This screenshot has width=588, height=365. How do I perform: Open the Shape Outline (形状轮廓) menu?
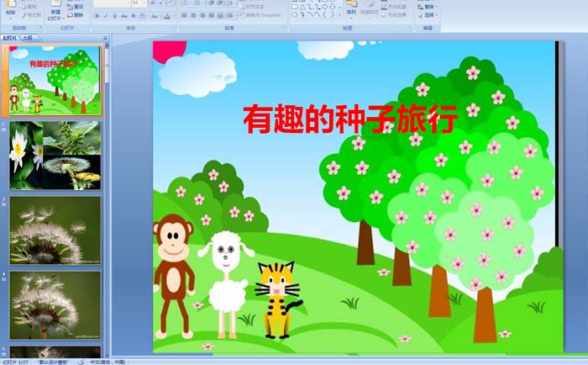[x=396, y=7]
